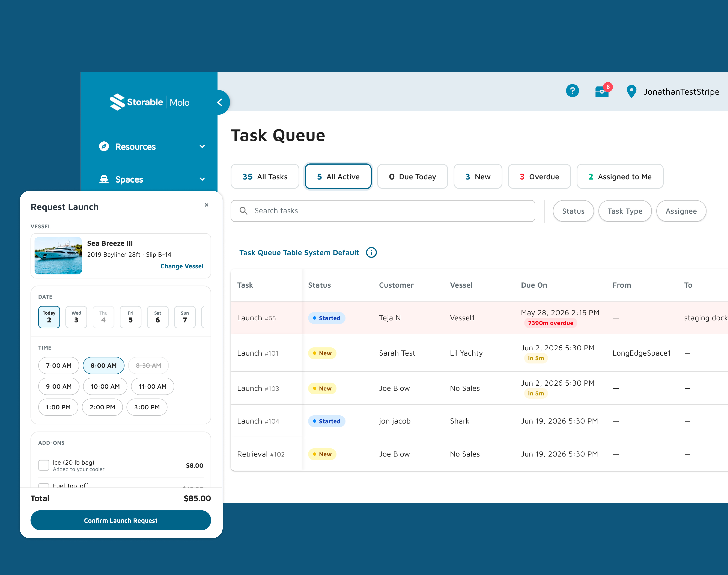Click the New status badge for Launch #101
Screen dimensions: 728x575
pyautogui.click(x=322, y=353)
